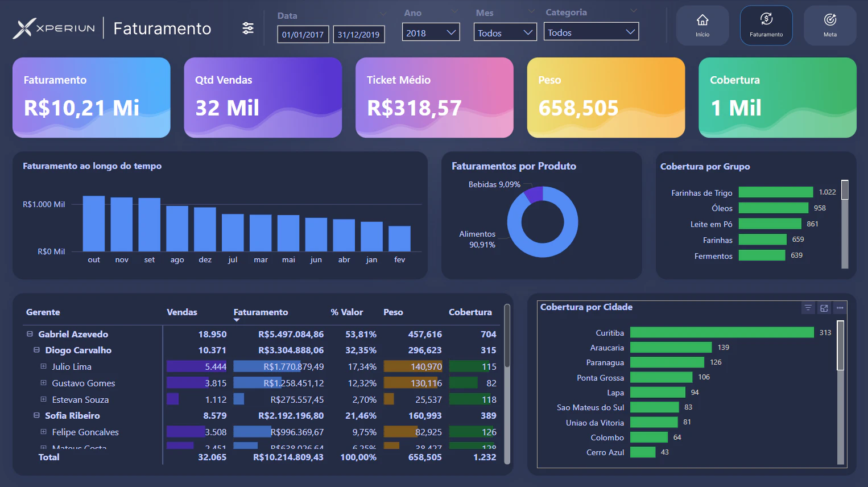Collapse the Sofia Ribeiro row
Image resolution: width=868 pixels, height=487 pixels.
point(36,415)
